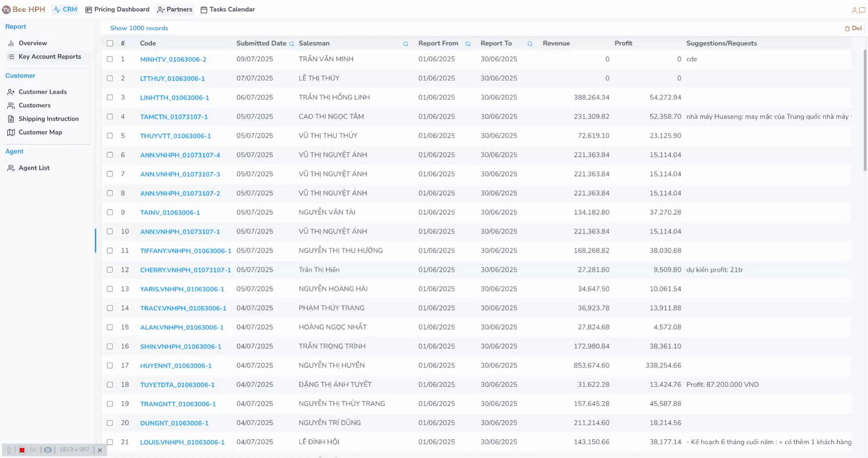This screenshot has height=458, width=868.
Task: Open report link TAMCTN_01073107-1
Action: coord(174,117)
